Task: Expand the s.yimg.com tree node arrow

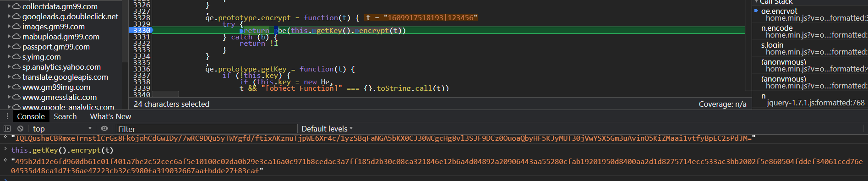Action: 9,57
